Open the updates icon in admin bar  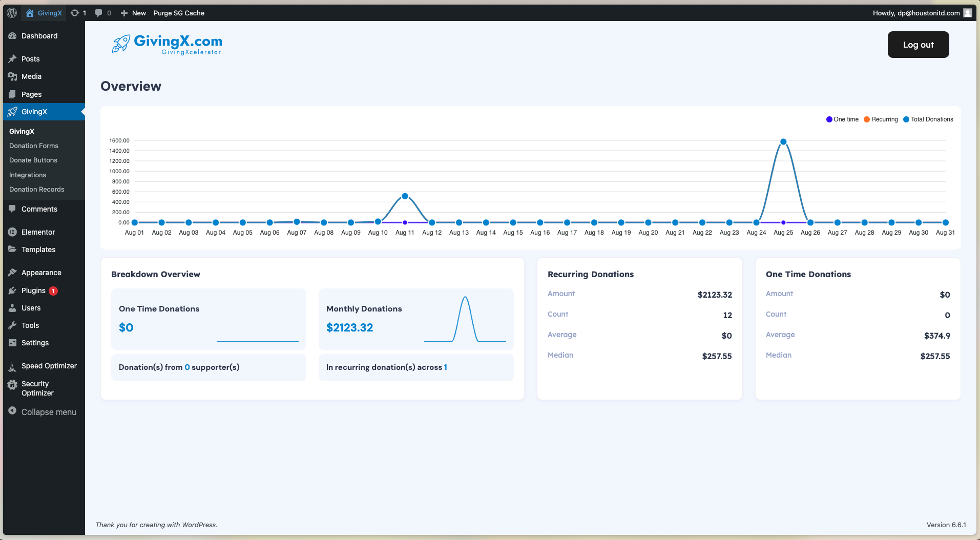click(75, 13)
